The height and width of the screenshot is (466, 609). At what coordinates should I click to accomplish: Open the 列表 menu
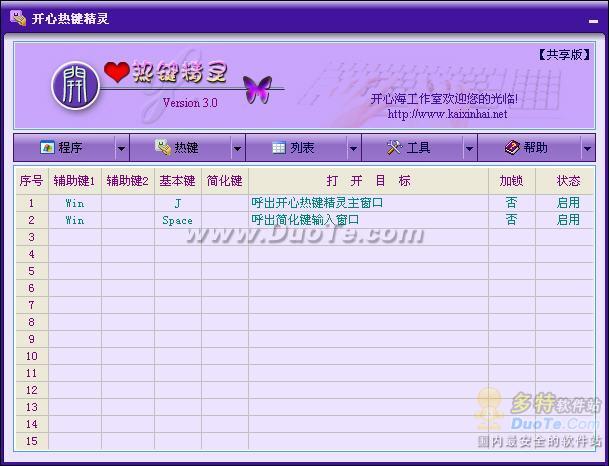(x=296, y=148)
